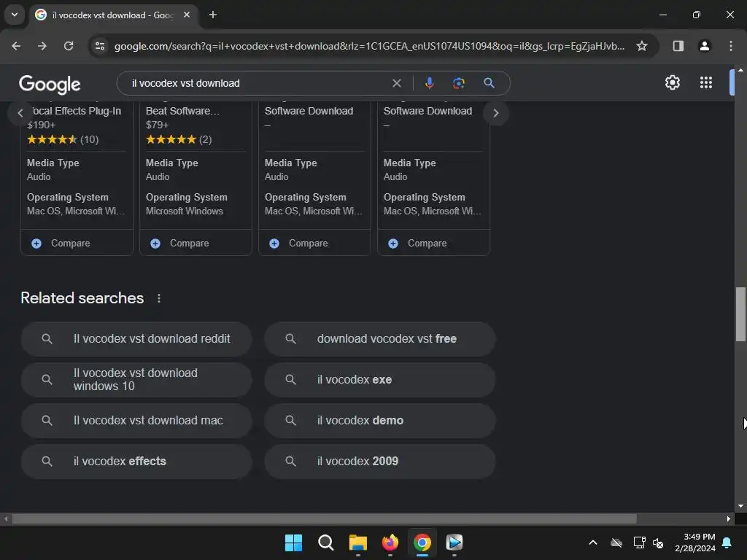Open File Explorer from taskbar

(357, 542)
